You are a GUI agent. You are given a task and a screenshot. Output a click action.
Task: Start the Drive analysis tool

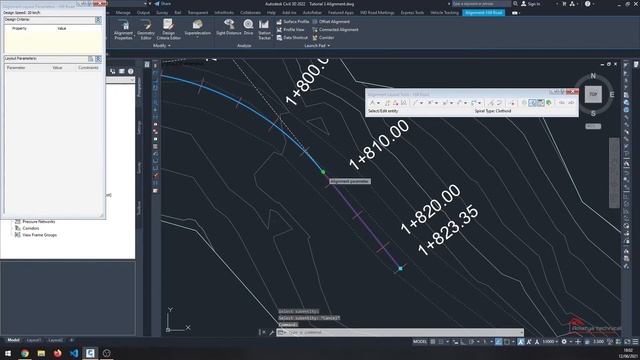[248, 27]
